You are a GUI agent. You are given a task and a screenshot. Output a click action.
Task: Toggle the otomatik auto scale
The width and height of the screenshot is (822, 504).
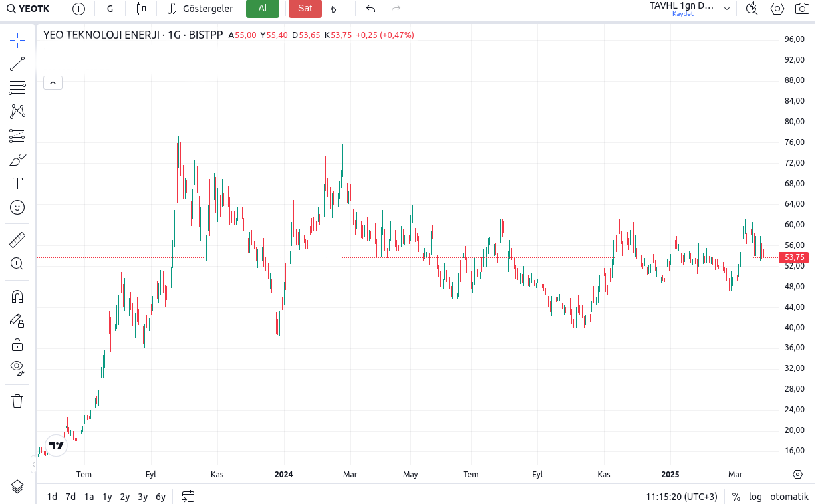point(789,497)
